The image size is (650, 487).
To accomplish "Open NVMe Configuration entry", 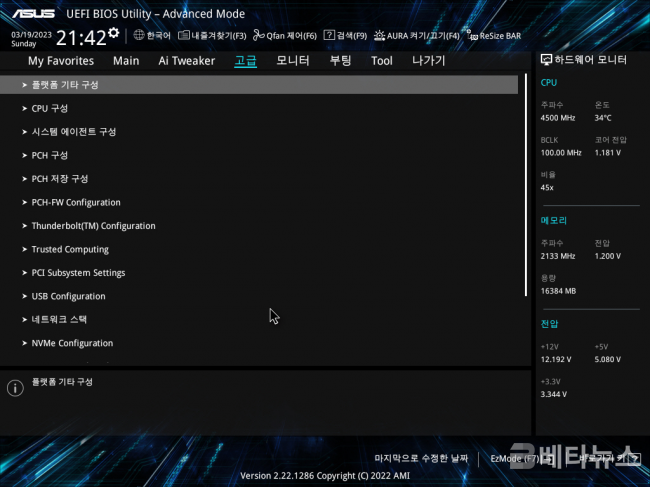I will click(x=72, y=343).
